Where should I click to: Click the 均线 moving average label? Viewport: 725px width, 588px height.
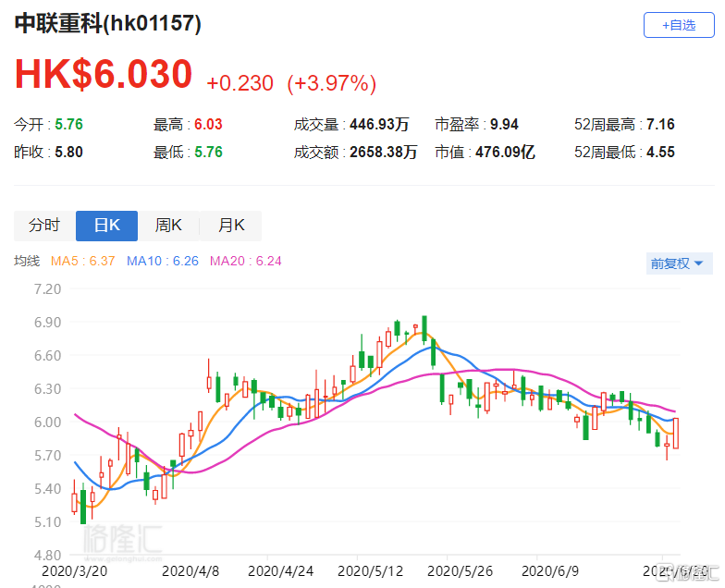coord(27,261)
